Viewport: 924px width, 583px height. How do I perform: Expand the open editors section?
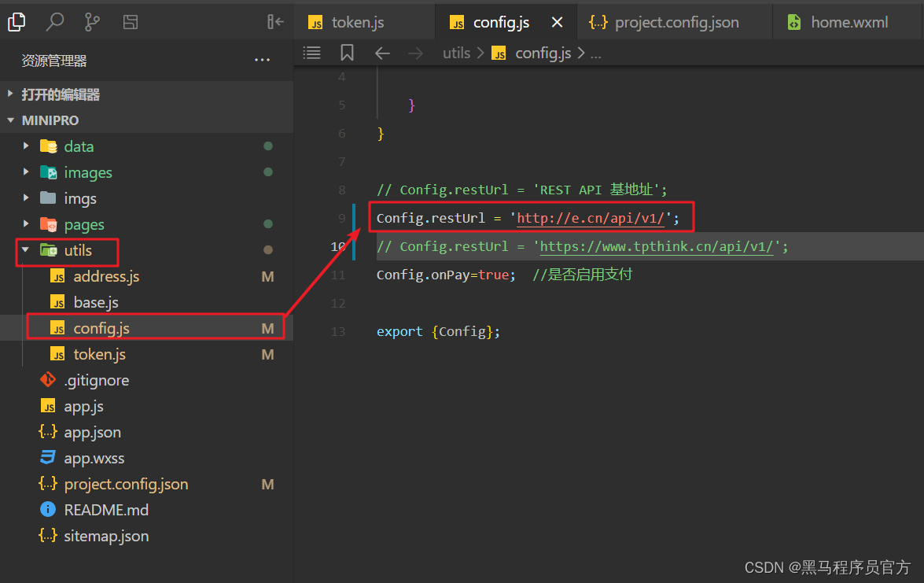147,94
